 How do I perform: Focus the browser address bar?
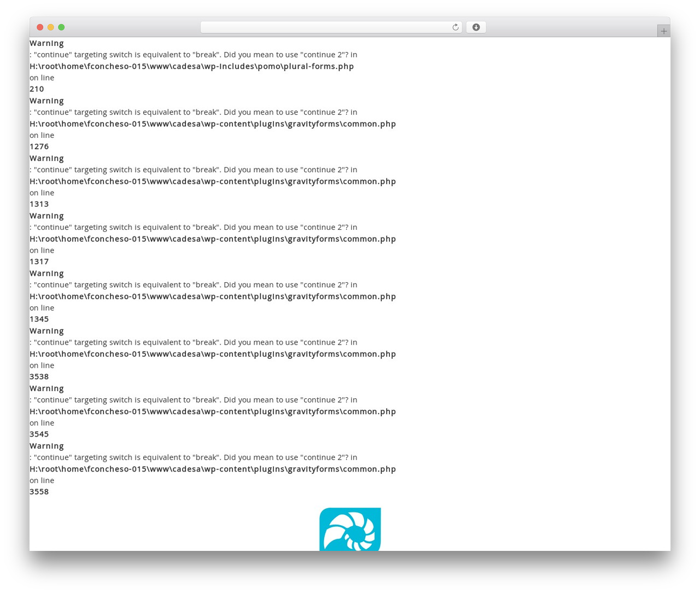click(331, 27)
